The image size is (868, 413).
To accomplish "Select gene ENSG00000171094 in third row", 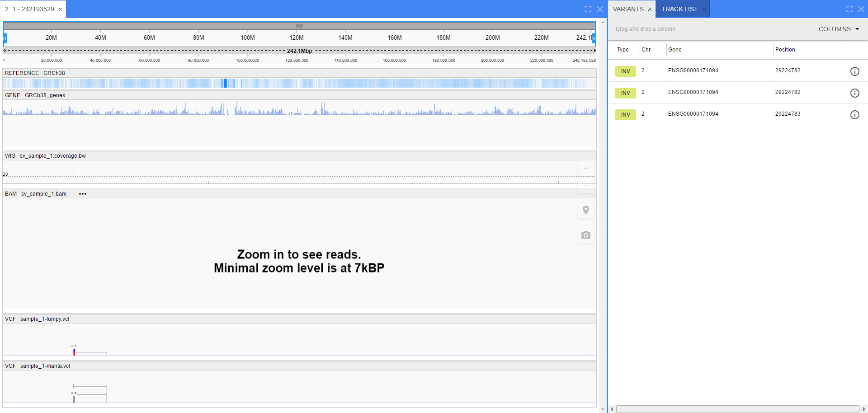I will [x=693, y=114].
